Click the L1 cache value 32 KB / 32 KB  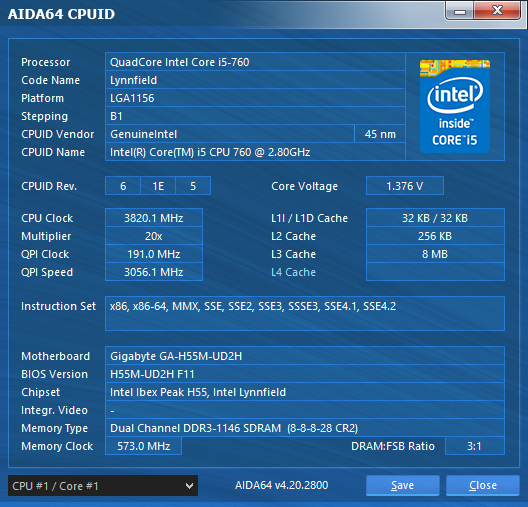435,218
